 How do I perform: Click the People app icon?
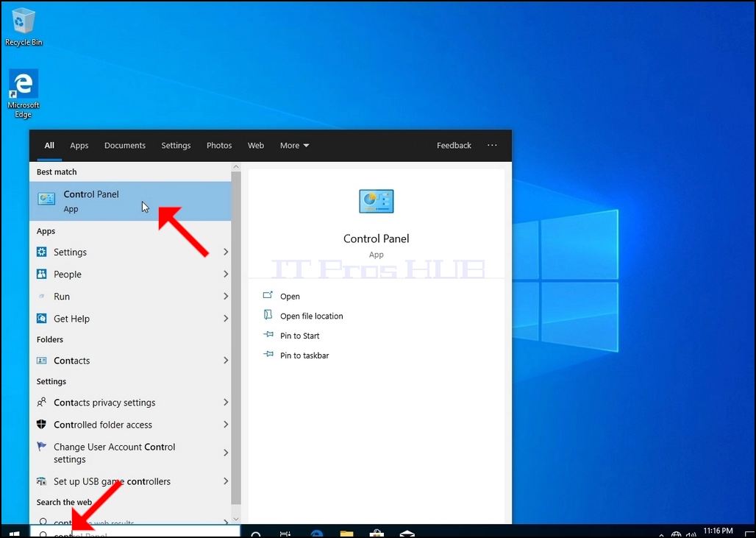[x=42, y=274]
